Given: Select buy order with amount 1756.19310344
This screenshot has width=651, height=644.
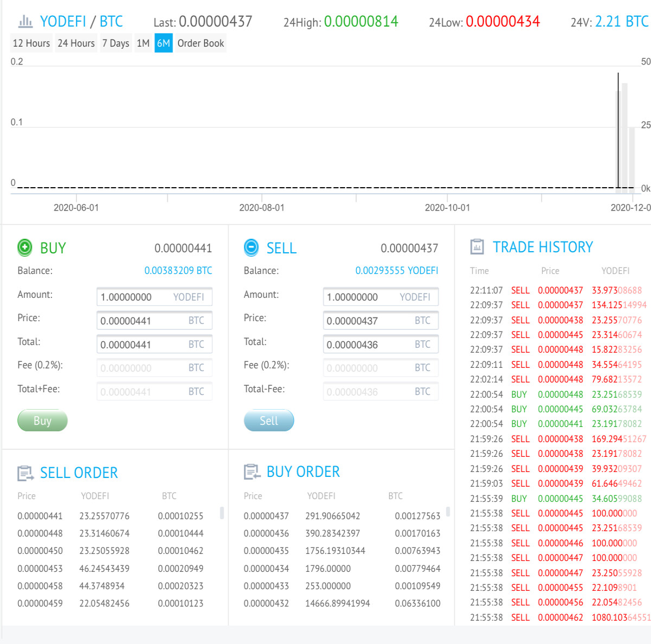Looking at the screenshot, I should point(342,551).
